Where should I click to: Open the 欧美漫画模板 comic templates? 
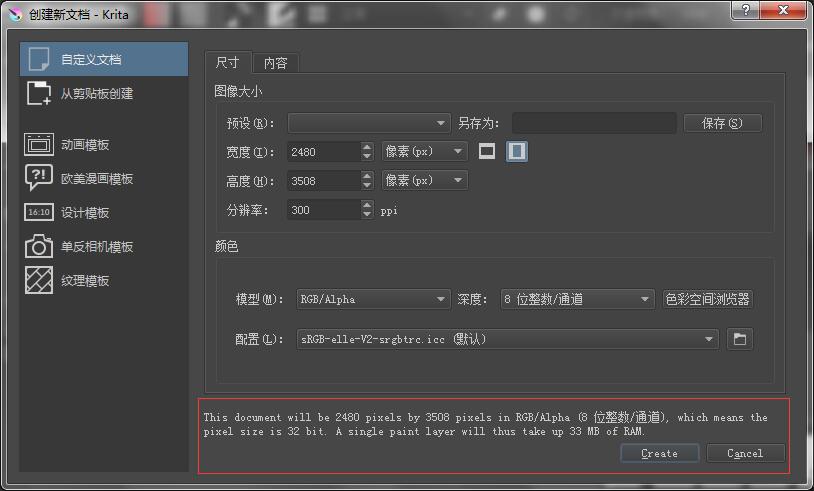point(104,179)
